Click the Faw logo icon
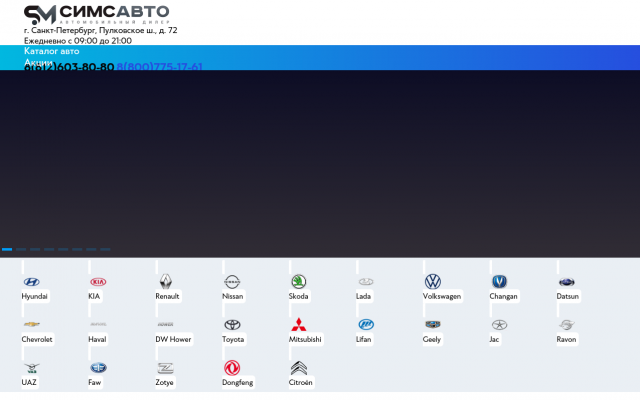640x400 pixels. [98, 367]
